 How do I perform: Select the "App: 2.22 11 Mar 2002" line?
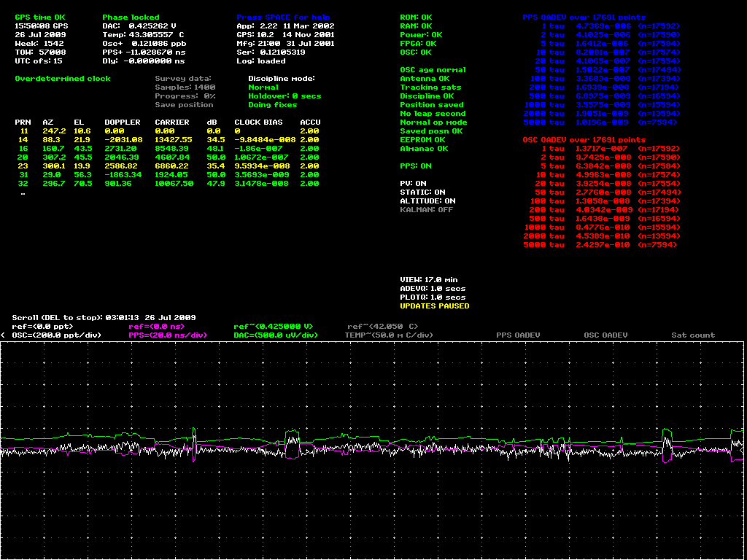(x=285, y=26)
